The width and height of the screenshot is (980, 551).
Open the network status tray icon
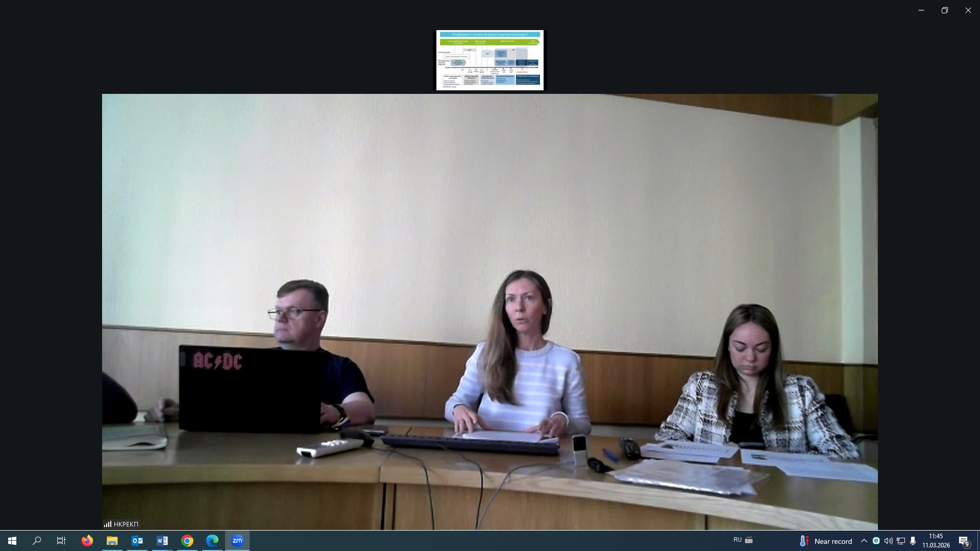901,541
